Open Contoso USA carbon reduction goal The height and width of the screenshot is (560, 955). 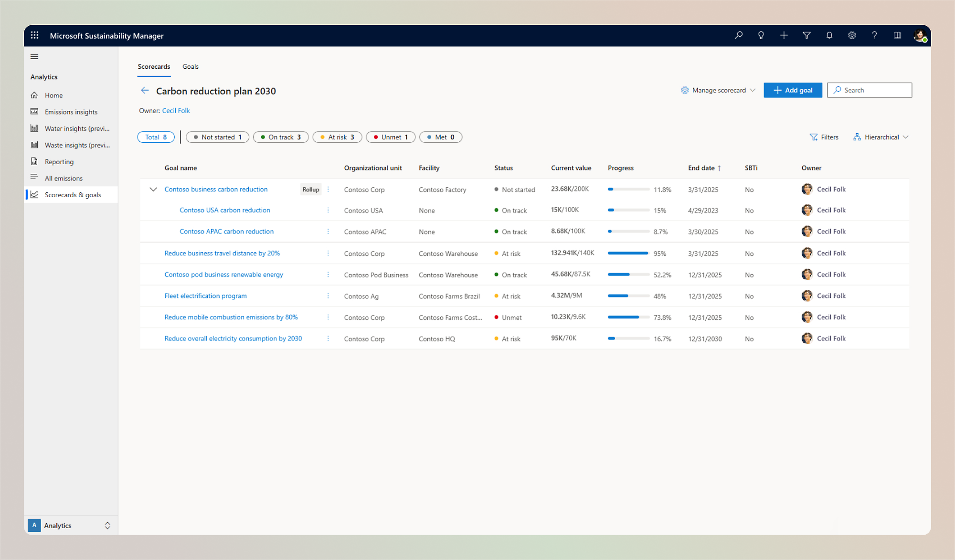click(x=225, y=210)
